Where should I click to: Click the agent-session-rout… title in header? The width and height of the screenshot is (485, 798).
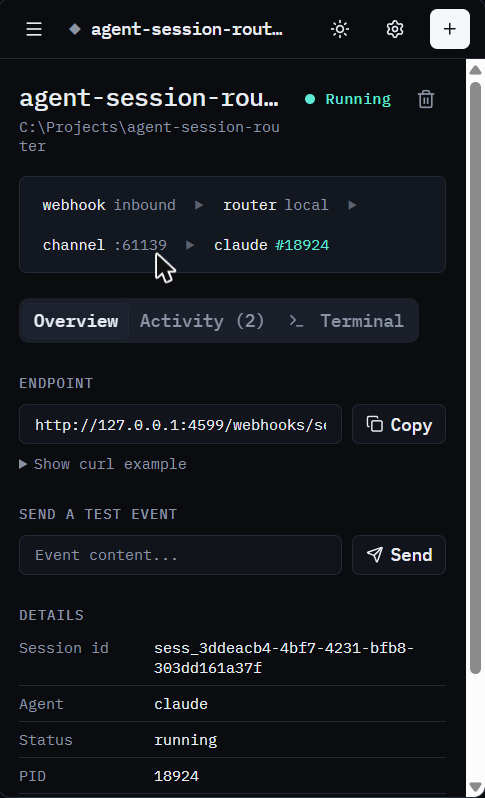click(187, 29)
